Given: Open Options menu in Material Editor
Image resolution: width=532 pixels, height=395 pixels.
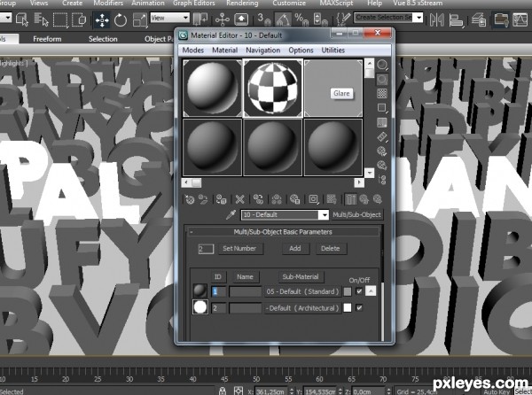Looking at the screenshot, I should 301,50.
